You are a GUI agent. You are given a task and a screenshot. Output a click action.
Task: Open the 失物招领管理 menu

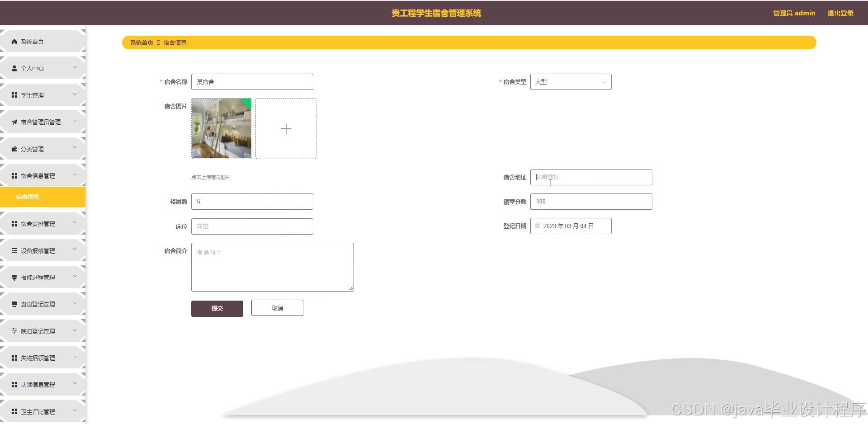click(42, 358)
